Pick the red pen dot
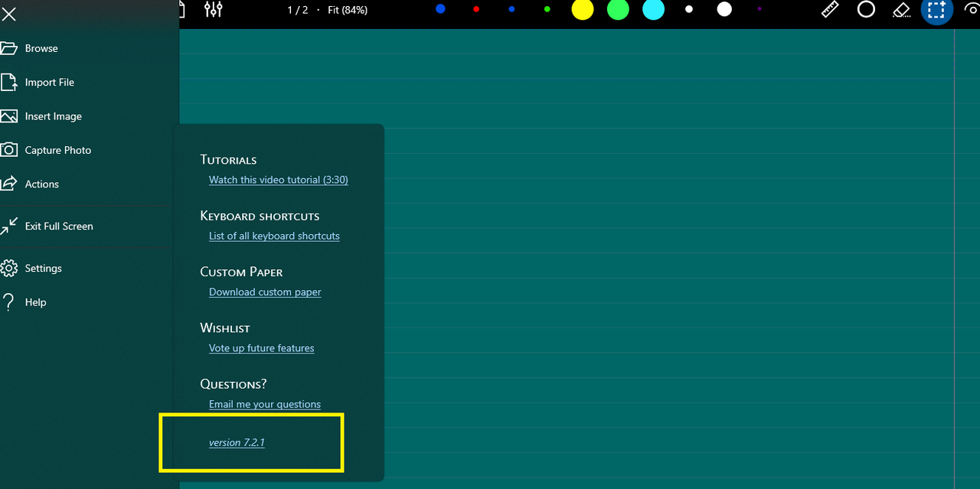Image resolution: width=980 pixels, height=489 pixels. 476,9
